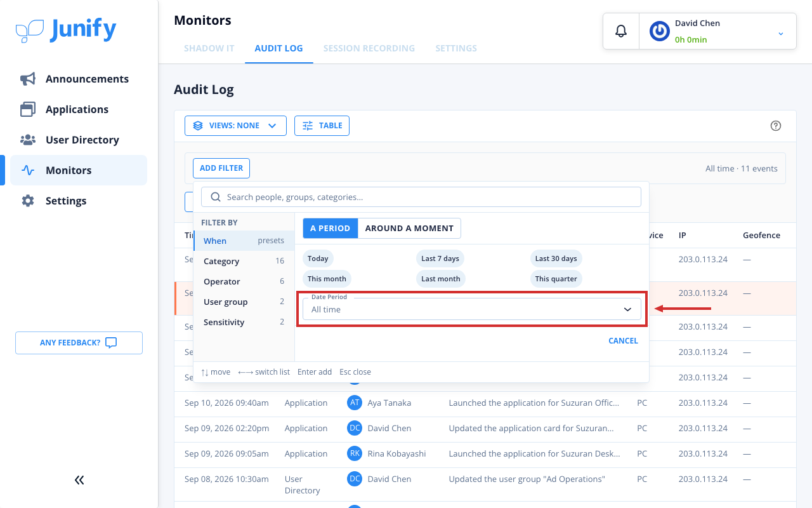Click the ANY FEEDBACK? button

coord(79,343)
